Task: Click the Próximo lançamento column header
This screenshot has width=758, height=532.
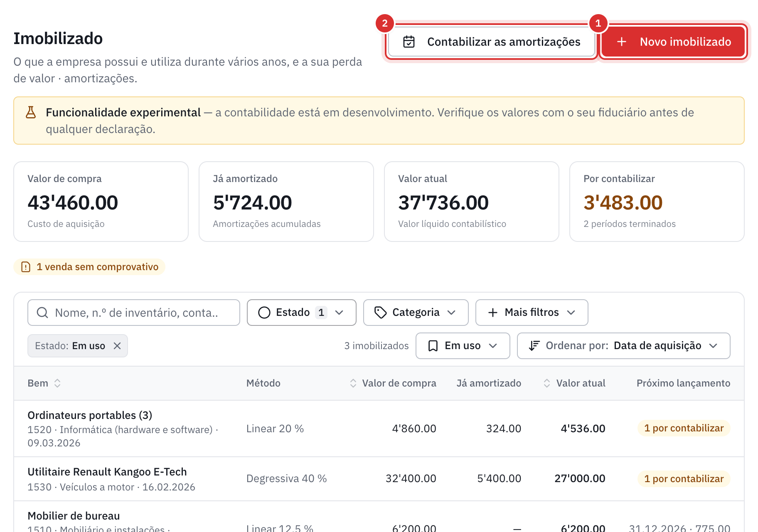Action: pyautogui.click(x=683, y=383)
